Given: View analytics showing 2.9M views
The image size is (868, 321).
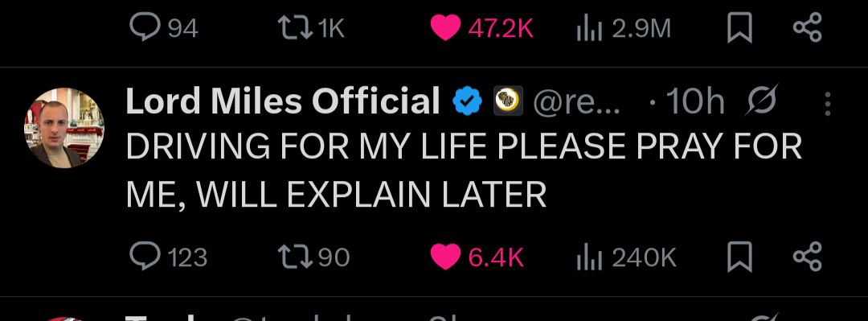Looking at the screenshot, I should pos(624,27).
